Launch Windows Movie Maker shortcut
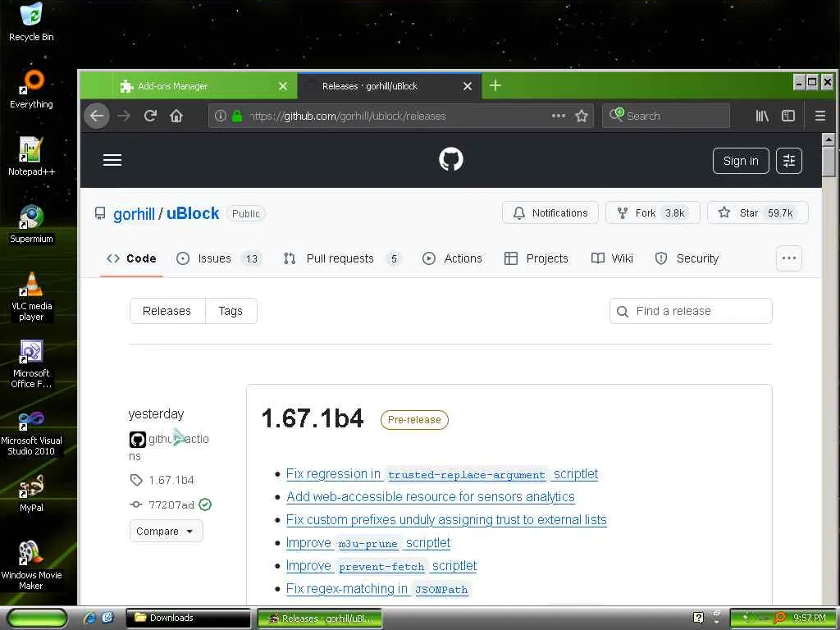The height and width of the screenshot is (630, 840). click(31, 566)
